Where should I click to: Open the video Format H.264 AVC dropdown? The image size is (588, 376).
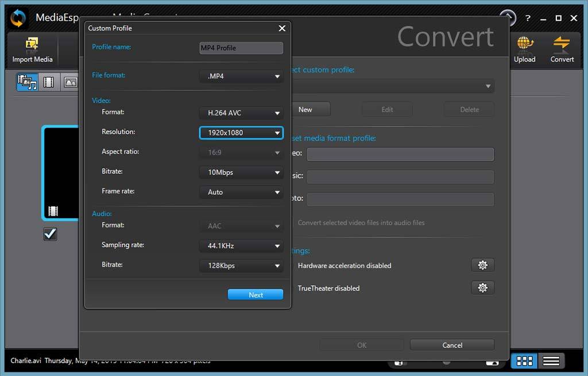[241, 113]
